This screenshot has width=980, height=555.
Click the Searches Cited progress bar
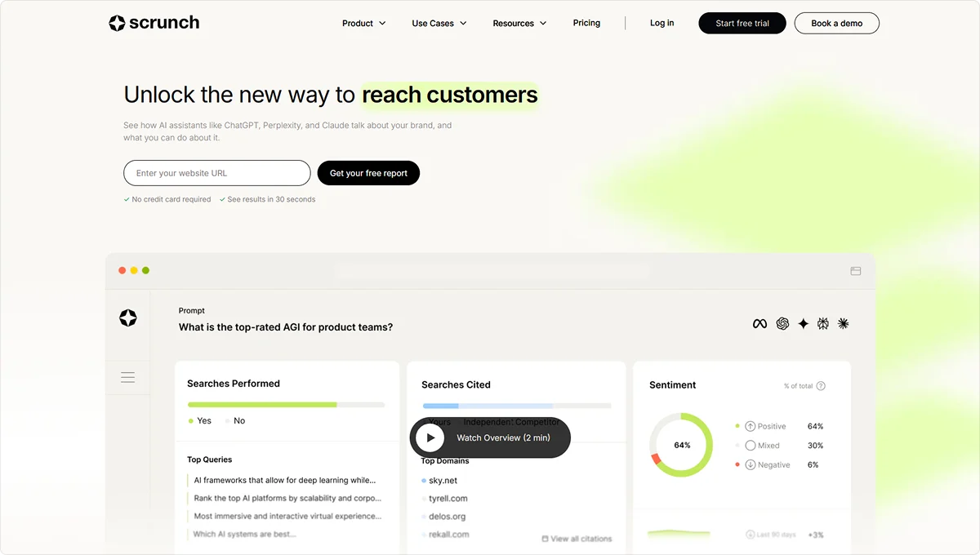[x=517, y=406]
